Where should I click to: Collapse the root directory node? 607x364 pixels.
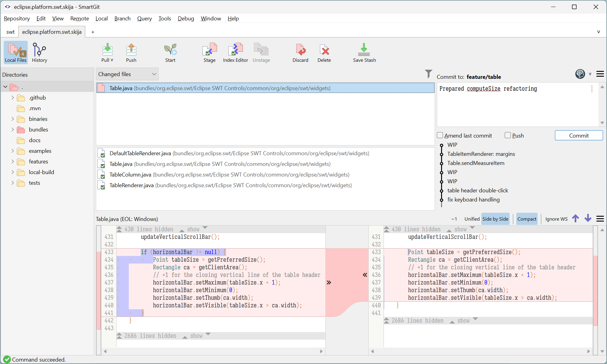5,87
